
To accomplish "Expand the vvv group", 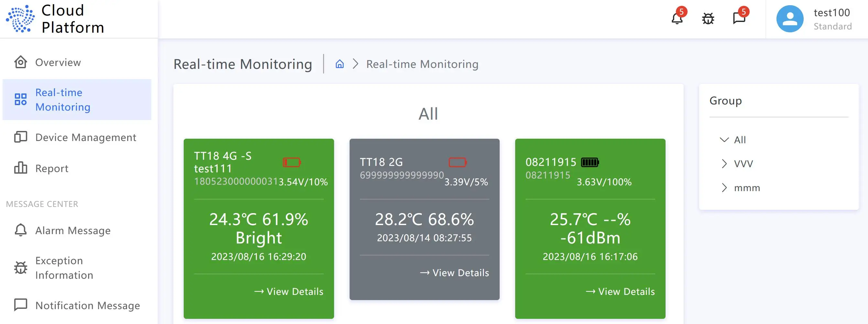I will pos(724,164).
